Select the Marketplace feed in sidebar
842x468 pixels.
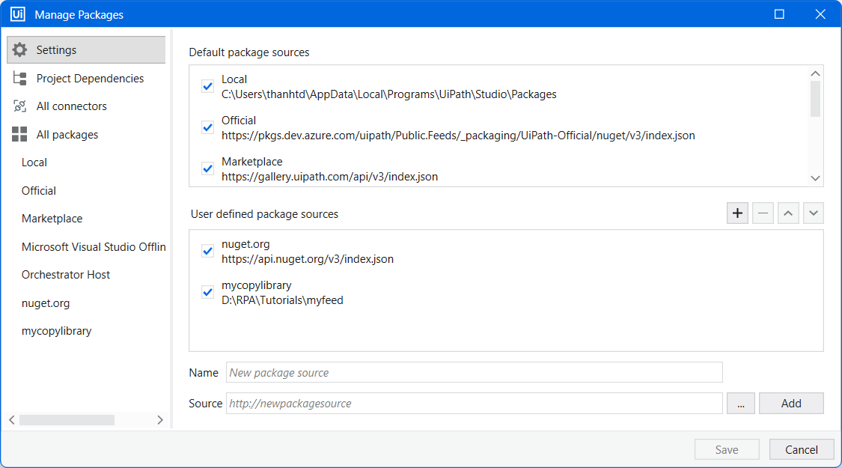[52, 218]
